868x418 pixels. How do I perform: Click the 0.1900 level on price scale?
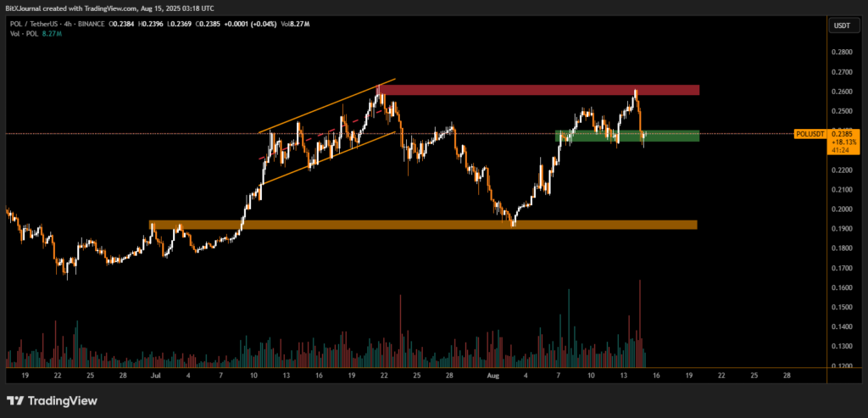pyautogui.click(x=842, y=229)
